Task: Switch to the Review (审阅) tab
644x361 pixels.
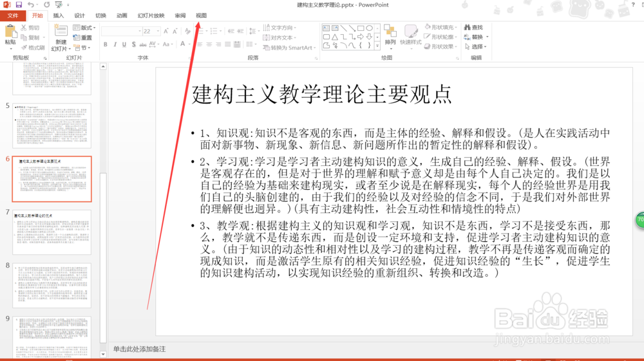Action: [x=180, y=15]
